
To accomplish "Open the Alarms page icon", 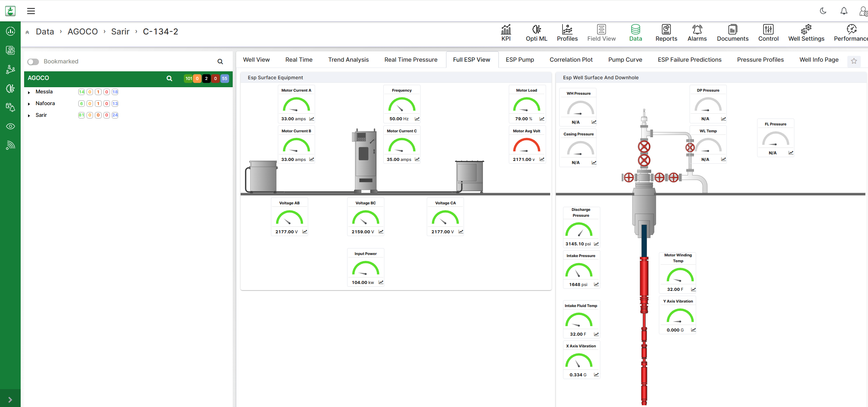I will point(697,30).
